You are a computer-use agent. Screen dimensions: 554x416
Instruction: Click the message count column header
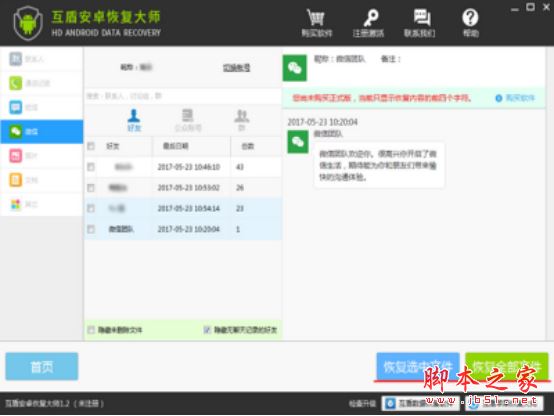[x=256, y=146]
